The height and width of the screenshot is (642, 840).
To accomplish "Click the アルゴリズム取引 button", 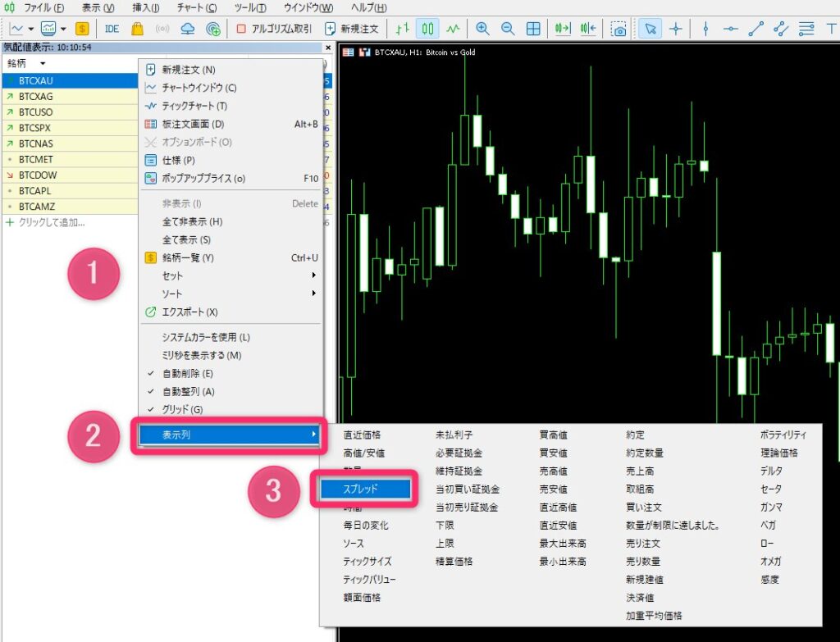I will tap(274, 29).
